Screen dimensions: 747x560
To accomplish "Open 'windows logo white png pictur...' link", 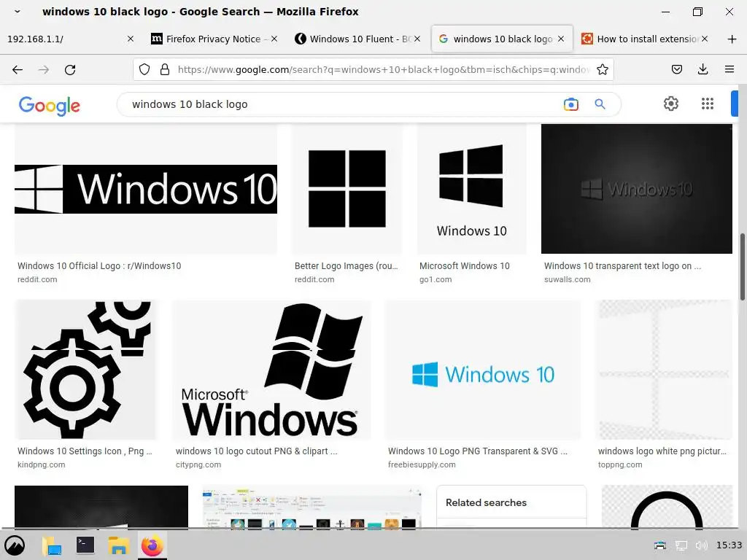I will (662, 451).
